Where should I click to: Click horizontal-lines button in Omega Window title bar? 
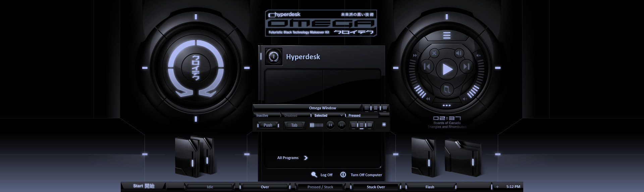[376, 108]
